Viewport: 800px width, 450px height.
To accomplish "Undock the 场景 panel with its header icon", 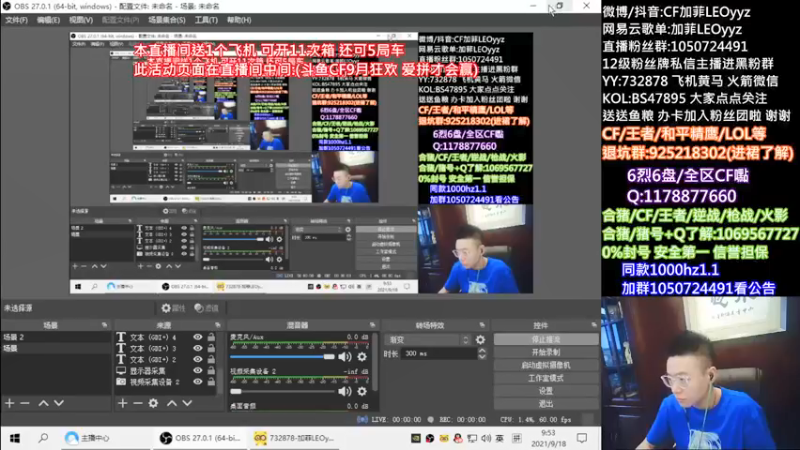I will (x=105, y=325).
